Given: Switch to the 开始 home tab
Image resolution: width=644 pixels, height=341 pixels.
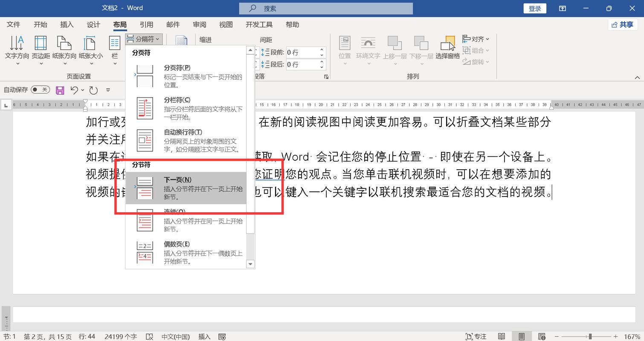Looking at the screenshot, I should click(x=41, y=25).
